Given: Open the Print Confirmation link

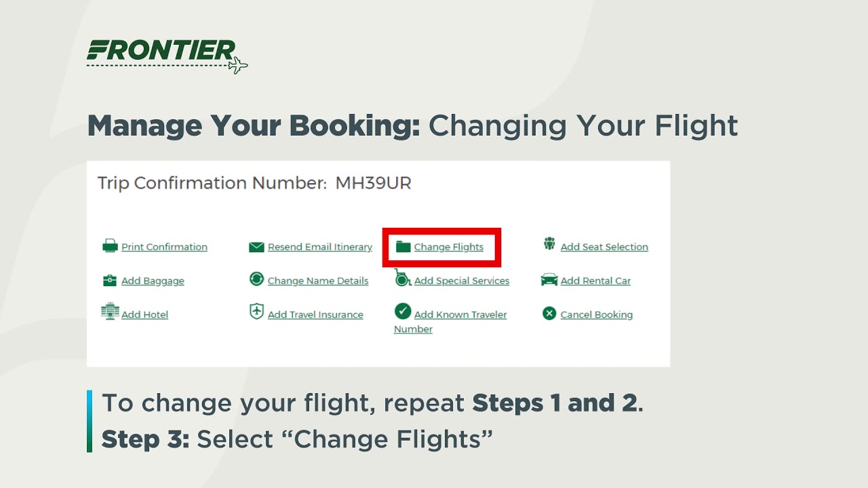Looking at the screenshot, I should [164, 247].
